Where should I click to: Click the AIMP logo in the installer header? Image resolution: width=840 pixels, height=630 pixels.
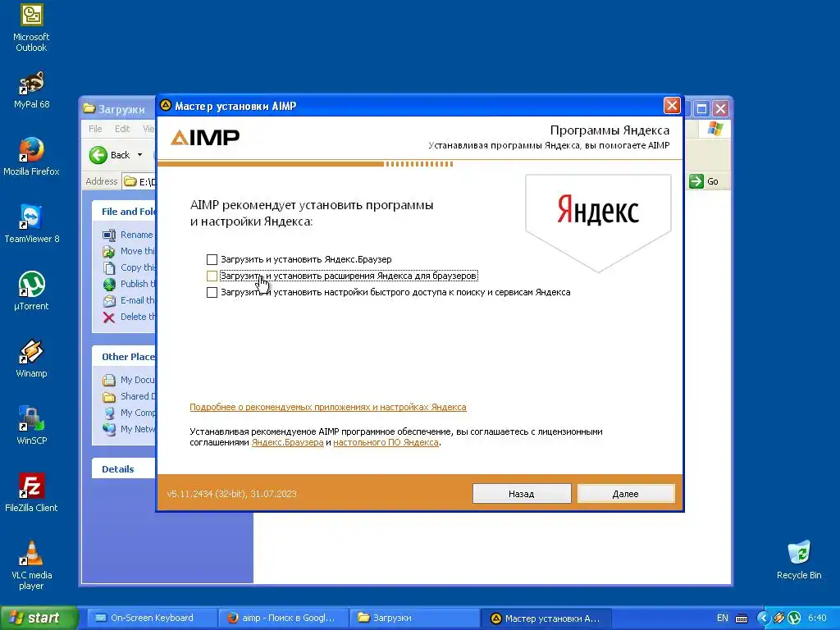coord(205,138)
